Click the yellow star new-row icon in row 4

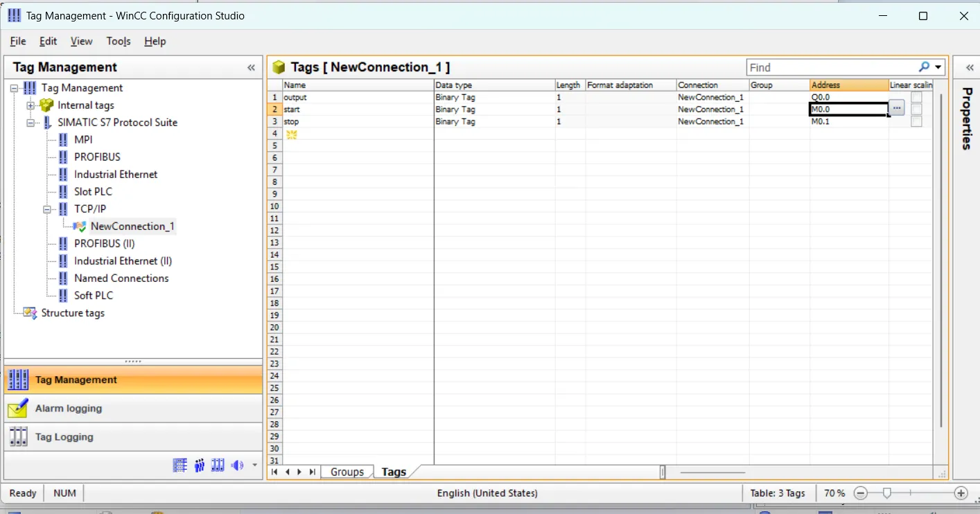[x=292, y=134]
